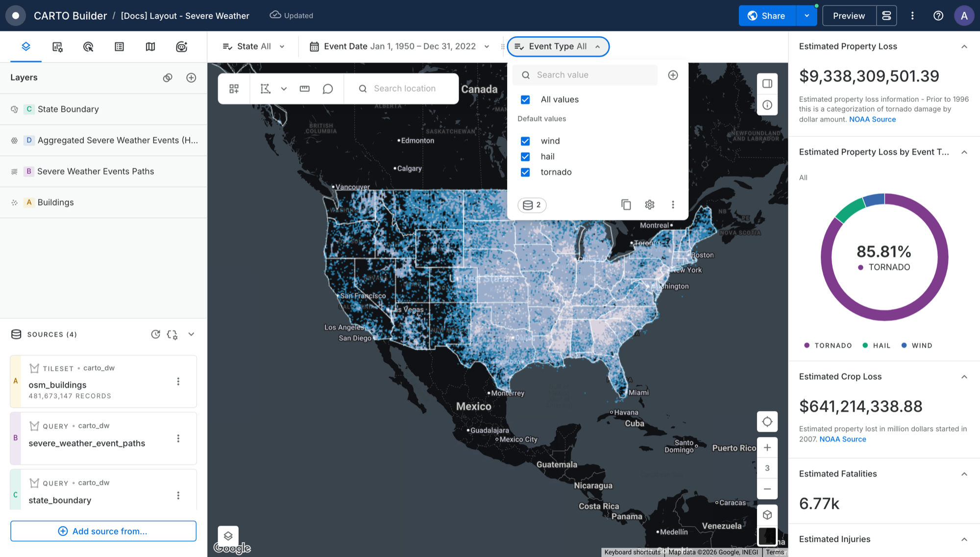Open NOAA Source link under Property Loss
This screenshot has height=557, width=980.
click(x=872, y=120)
